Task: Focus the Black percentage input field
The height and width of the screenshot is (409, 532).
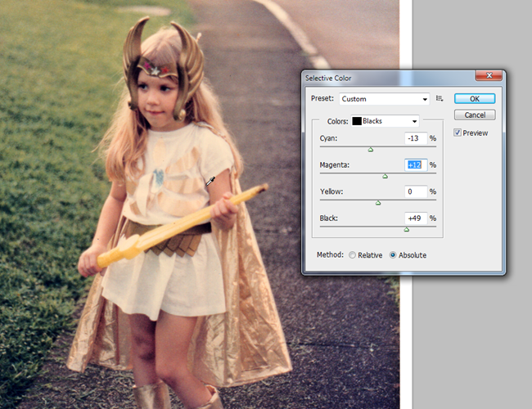Action: 416,218
